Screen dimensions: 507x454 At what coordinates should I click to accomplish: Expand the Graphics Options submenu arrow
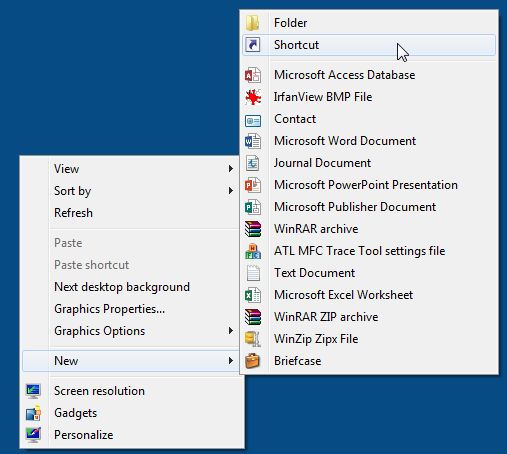[x=231, y=331]
